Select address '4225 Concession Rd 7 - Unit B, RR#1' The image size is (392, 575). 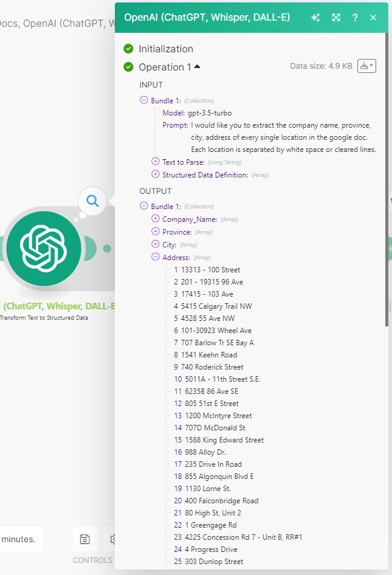click(244, 537)
